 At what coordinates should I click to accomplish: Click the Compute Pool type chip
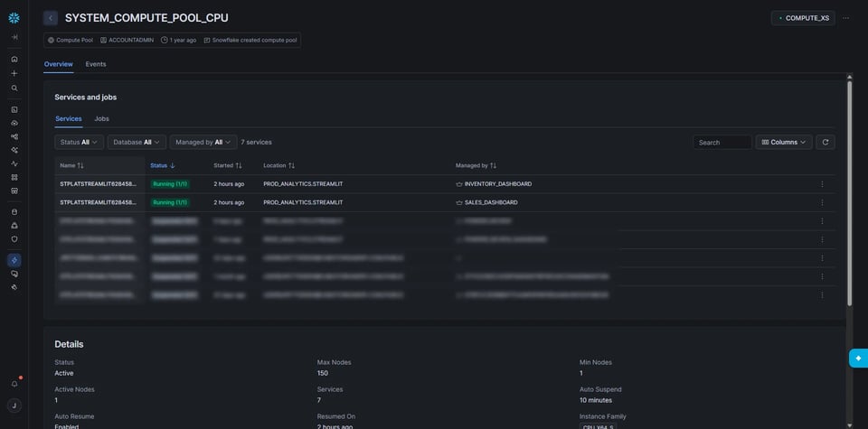click(x=71, y=41)
